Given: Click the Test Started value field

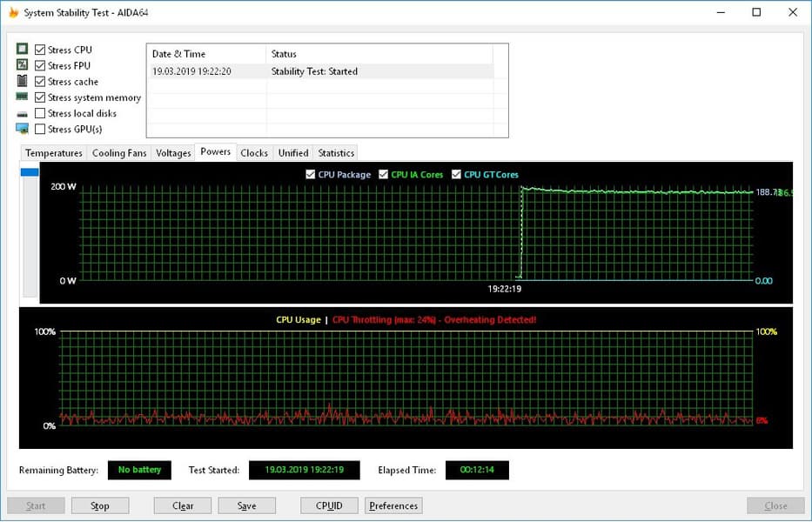Looking at the screenshot, I should pyautogui.click(x=305, y=470).
